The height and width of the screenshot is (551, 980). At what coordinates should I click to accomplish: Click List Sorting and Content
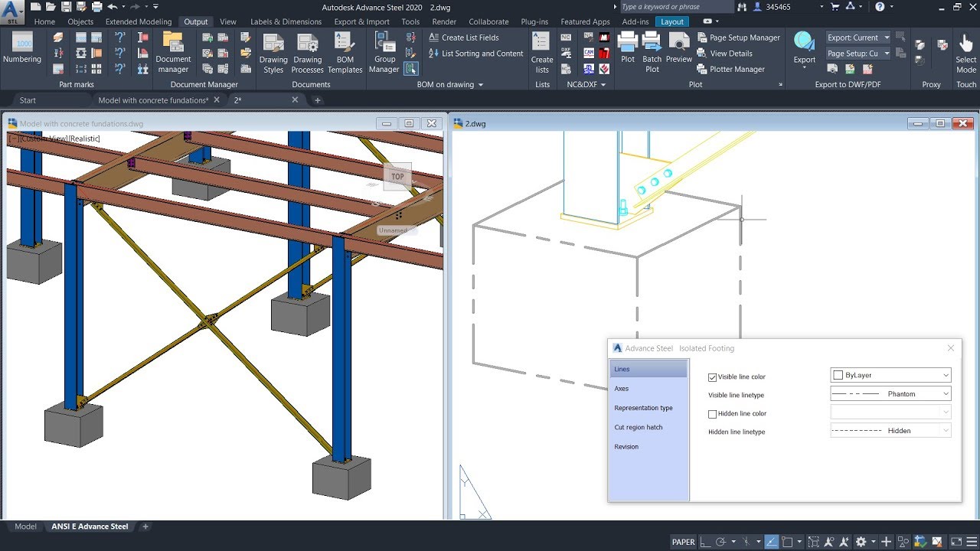pyautogui.click(x=476, y=54)
